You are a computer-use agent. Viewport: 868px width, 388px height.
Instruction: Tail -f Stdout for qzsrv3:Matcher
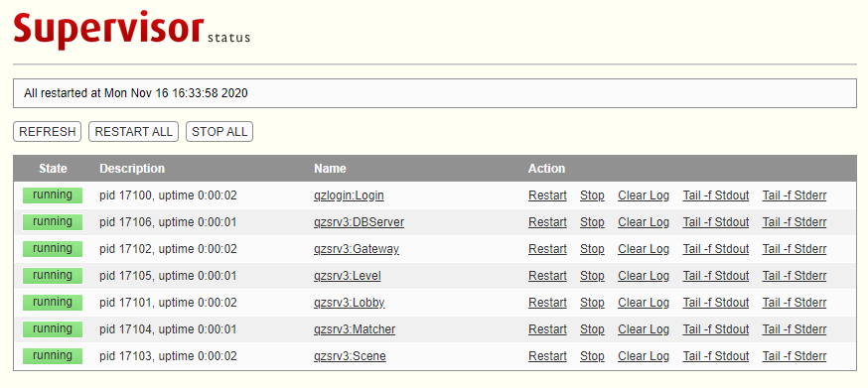click(x=716, y=329)
